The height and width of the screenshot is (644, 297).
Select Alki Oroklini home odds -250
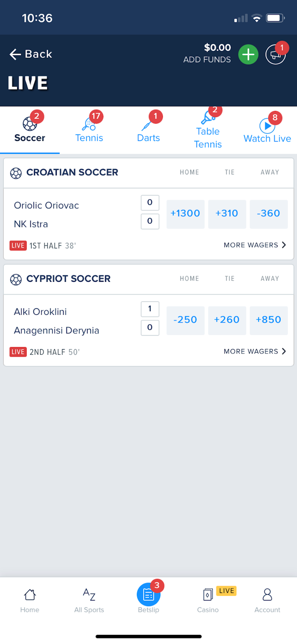point(185,320)
